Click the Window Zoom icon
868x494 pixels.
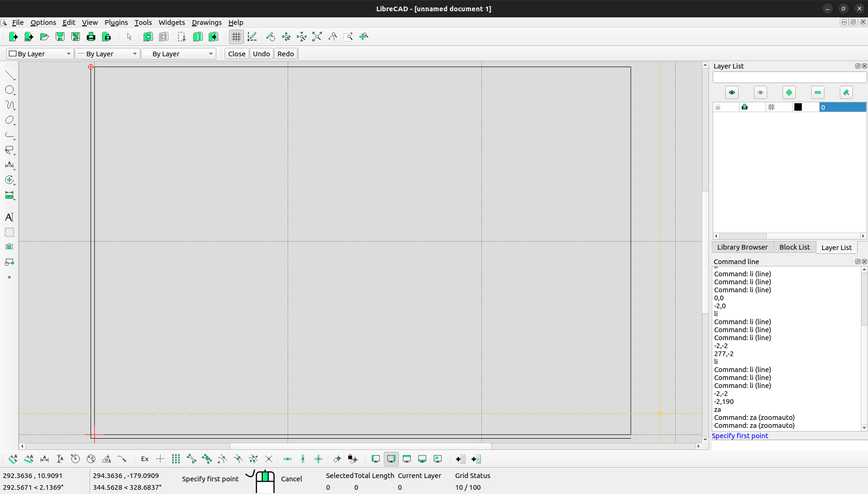[348, 37]
